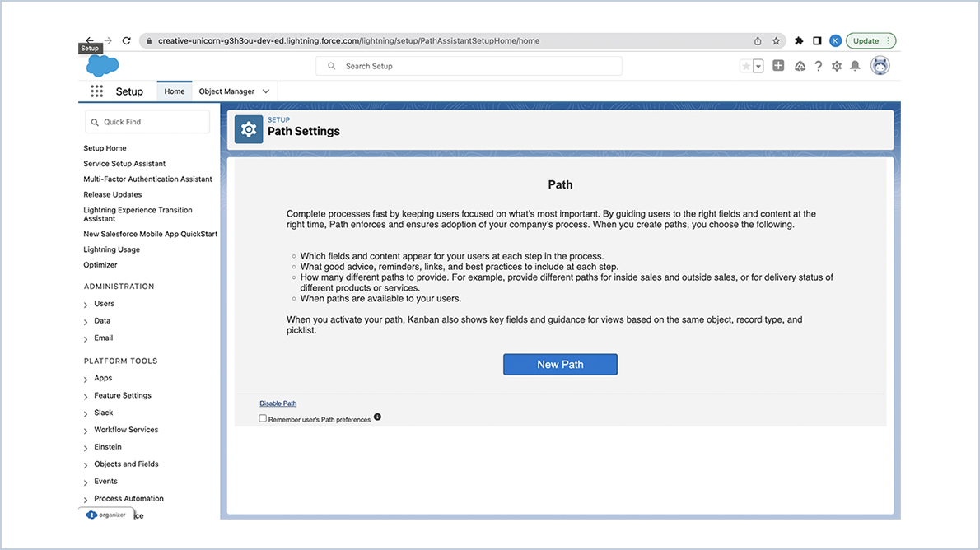This screenshot has width=980, height=550.
Task: Click inside the Quick Find box
Action: [x=147, y=121]
